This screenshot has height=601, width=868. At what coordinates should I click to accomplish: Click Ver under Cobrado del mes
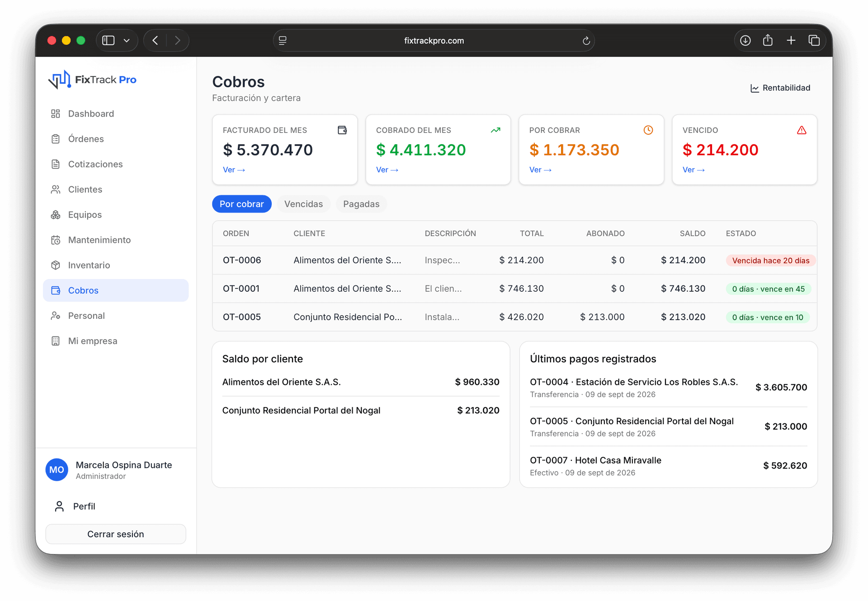coord(387,170)
